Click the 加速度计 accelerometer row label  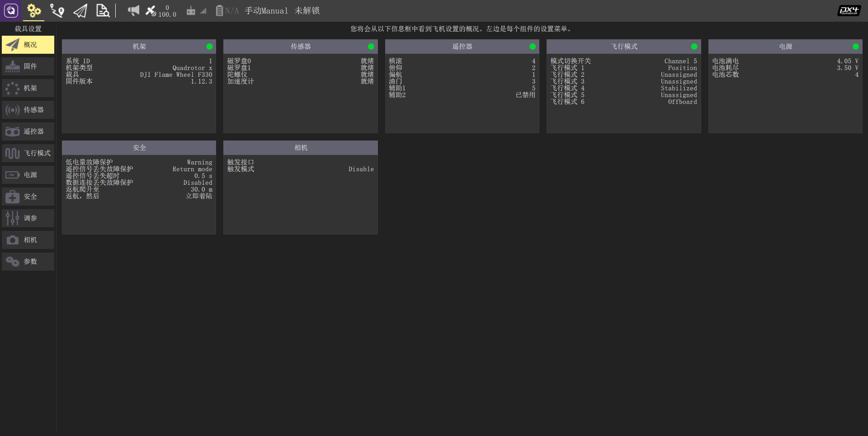click(x=241, y=81)
